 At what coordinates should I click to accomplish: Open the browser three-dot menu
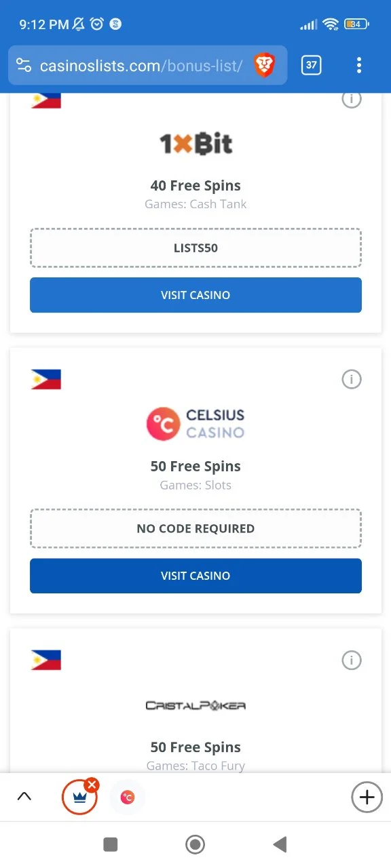pyautogui.click(x=359, y=65)
